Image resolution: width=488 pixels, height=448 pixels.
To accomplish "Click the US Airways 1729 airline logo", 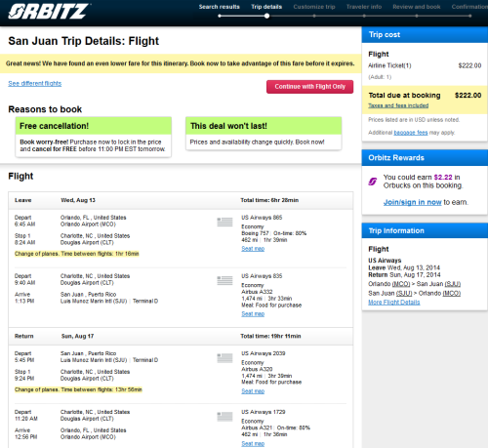I will click(224, 417).
